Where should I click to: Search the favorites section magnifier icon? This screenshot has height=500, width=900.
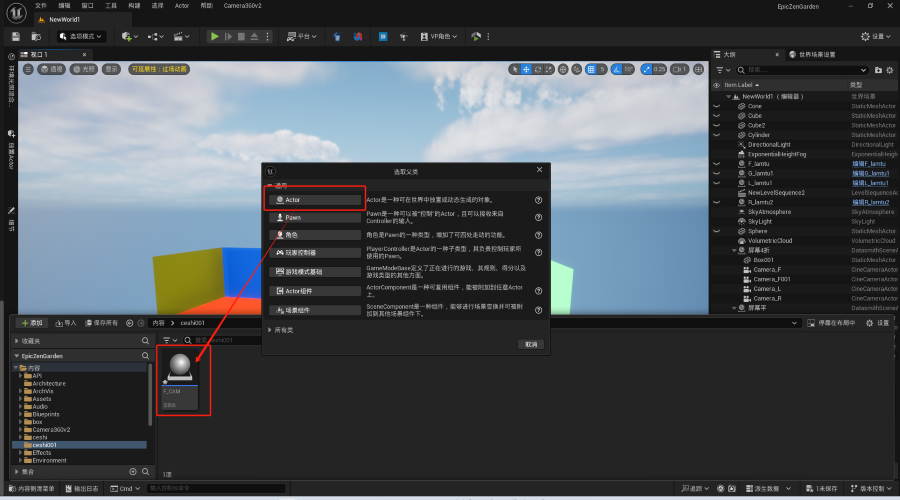pos(145,340)
